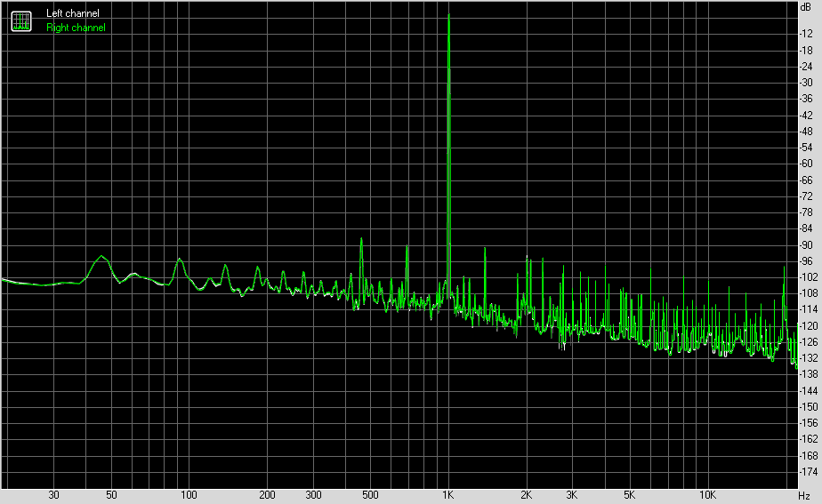Click the "-102" dB axis value
The width and height of the screenshot is (822, 504).
(808, 276)
